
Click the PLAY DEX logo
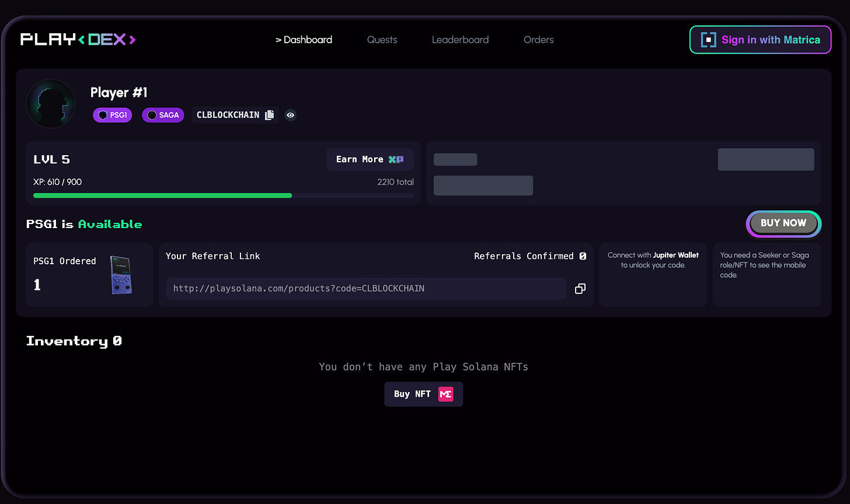tap(78, 40)
